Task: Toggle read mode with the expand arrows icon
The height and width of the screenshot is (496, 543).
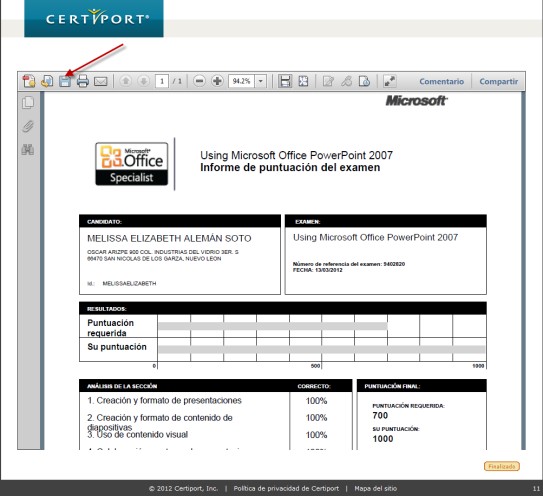Action: click(x=390, y=81)
